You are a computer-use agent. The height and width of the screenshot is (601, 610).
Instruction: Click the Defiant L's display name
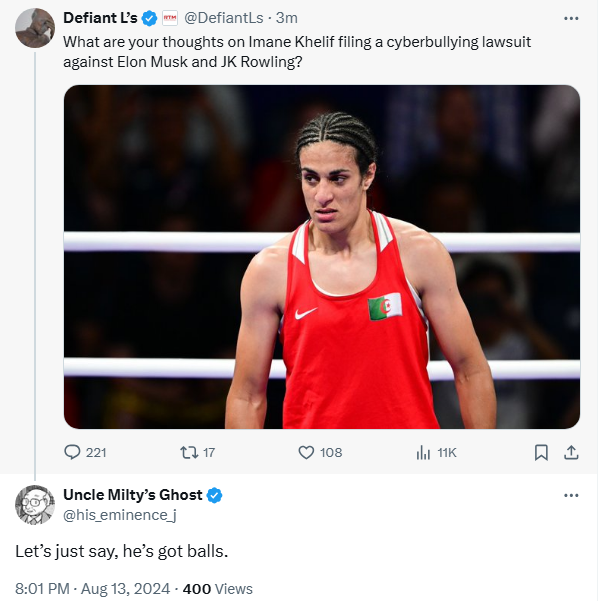[100, 18]
